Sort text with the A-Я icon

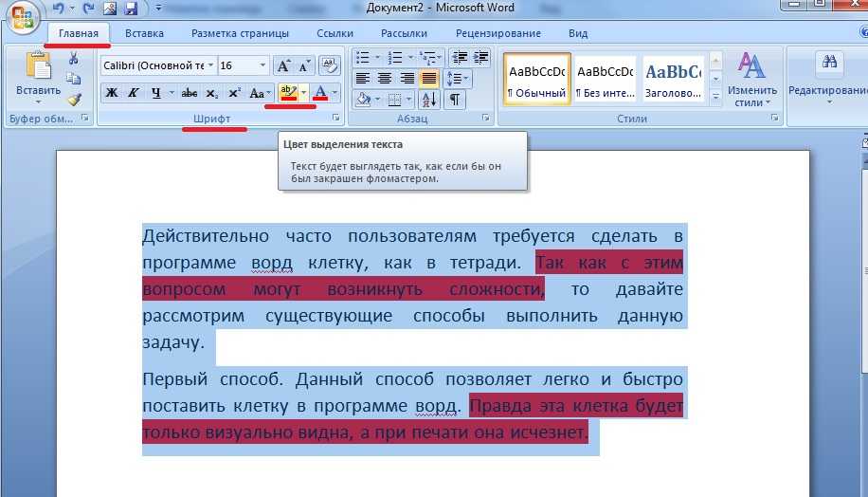pyautogui.click(x=429, y=100)
